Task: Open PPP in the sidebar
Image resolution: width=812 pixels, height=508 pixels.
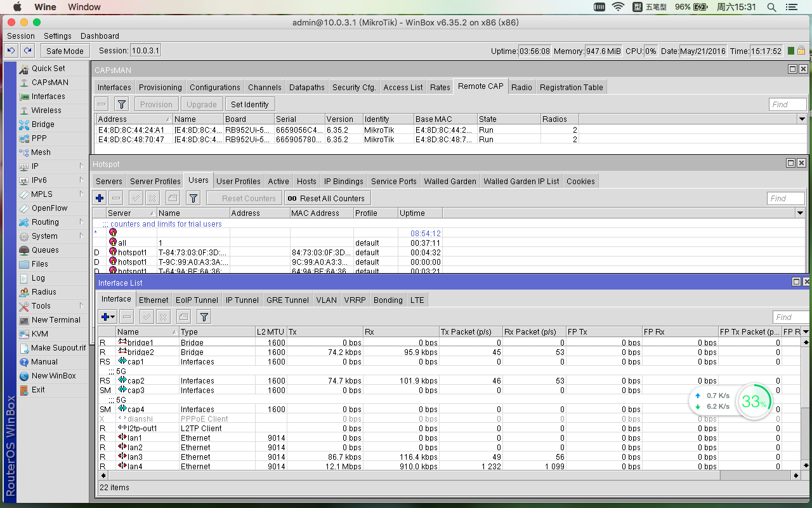Action: 39,138
